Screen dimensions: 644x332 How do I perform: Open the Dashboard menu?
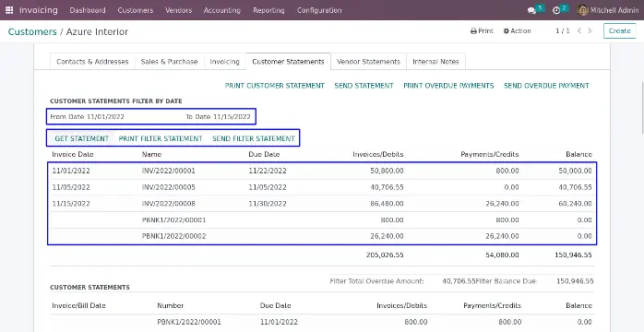[88, 10]
